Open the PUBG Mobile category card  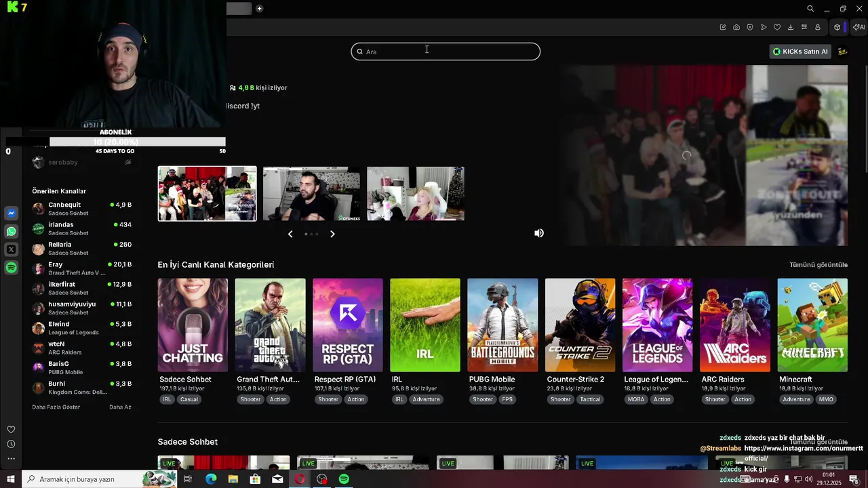click(x=502, y=325)
